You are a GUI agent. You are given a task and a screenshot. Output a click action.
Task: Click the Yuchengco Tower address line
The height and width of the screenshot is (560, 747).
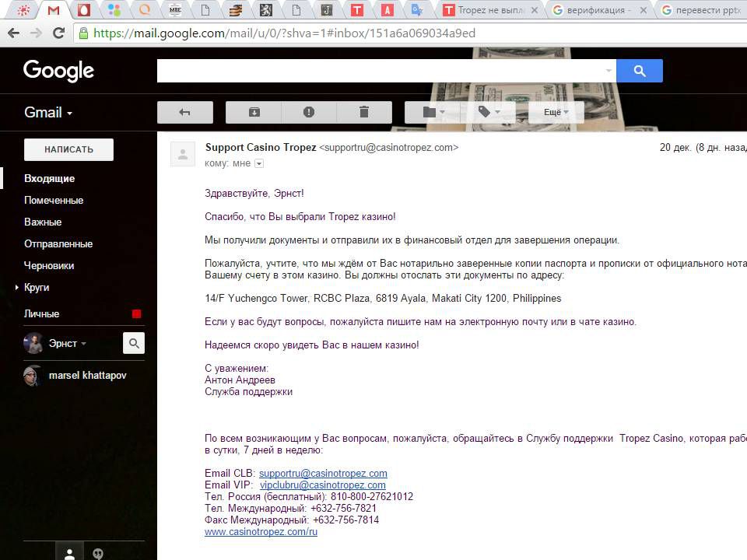[383, 299]
